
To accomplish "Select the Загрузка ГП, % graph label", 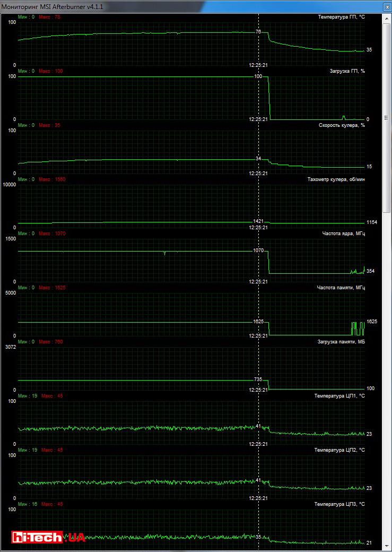I will click(x=347, y=71).
